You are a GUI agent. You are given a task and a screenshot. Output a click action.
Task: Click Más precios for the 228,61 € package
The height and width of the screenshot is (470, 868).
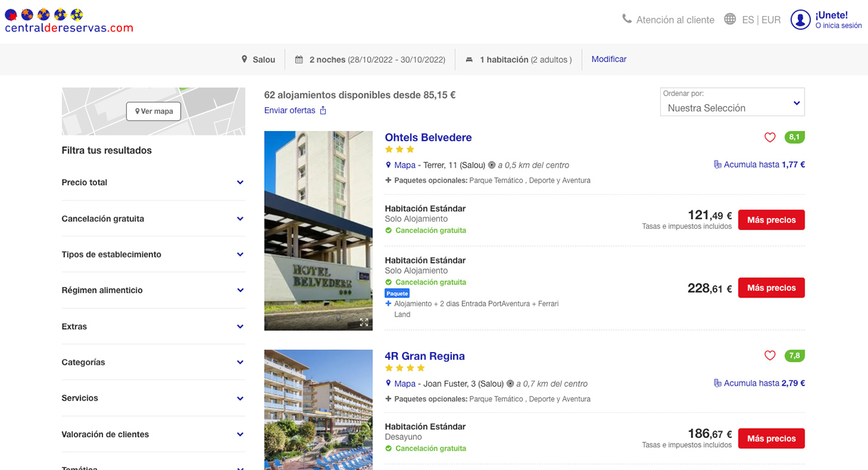click(x=771, y=288)
